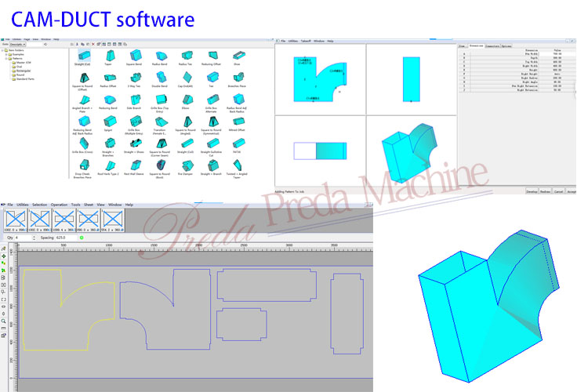Choose the Spigot pattern icon
Viewport: 588px width, 392px height.
point(110,122)
